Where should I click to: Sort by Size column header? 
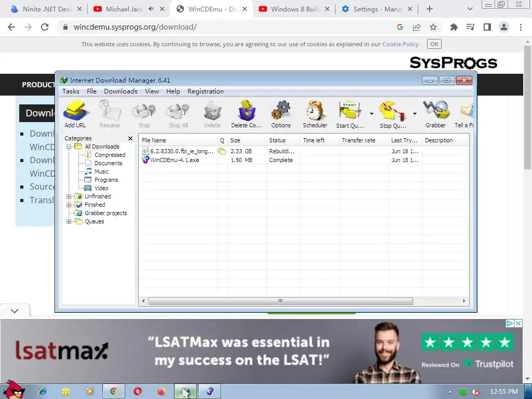[x=247, y=140]
